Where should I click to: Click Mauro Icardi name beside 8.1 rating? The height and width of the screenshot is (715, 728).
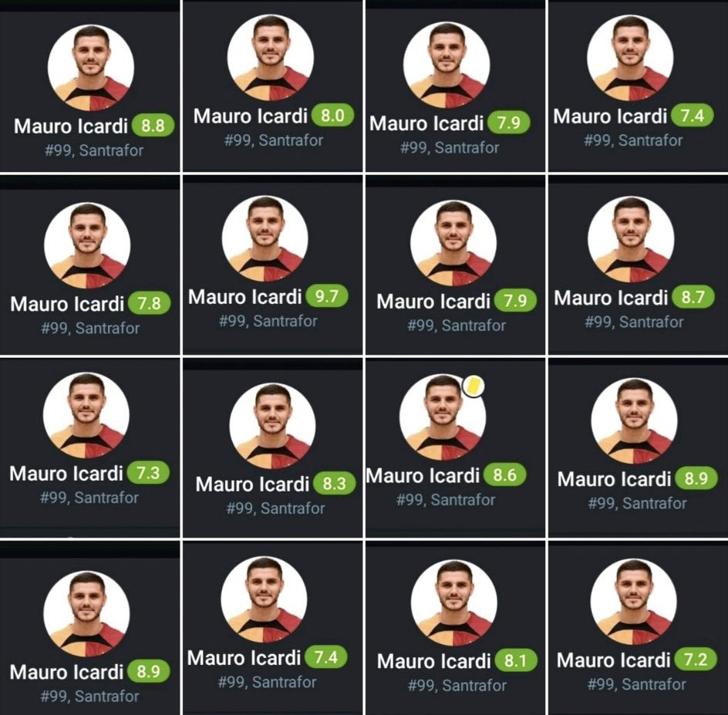point(434,661)
